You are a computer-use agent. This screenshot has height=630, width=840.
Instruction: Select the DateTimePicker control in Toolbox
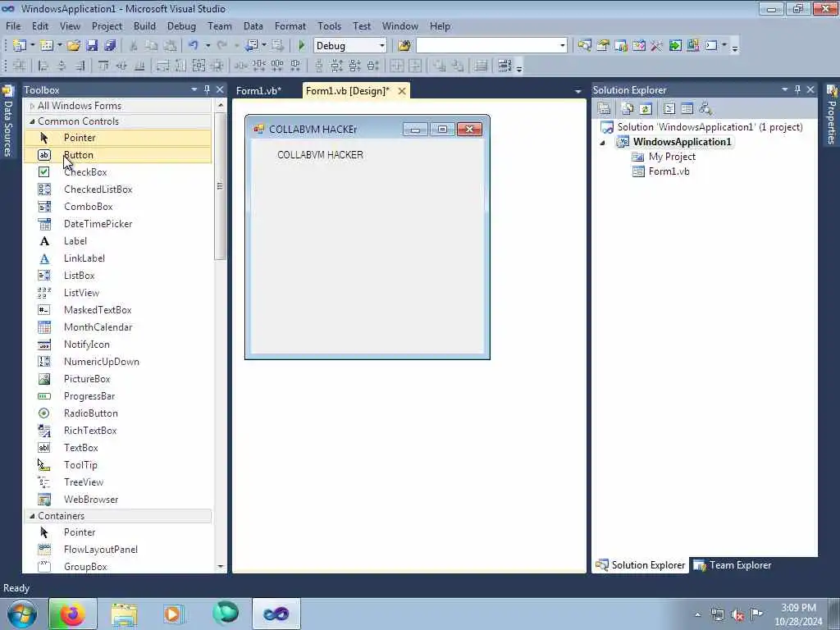coord(117,224)
